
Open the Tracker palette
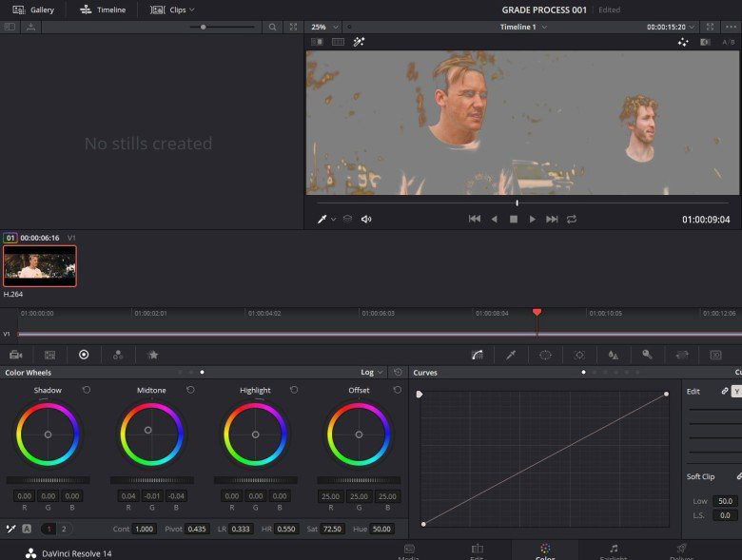(579, 355)
